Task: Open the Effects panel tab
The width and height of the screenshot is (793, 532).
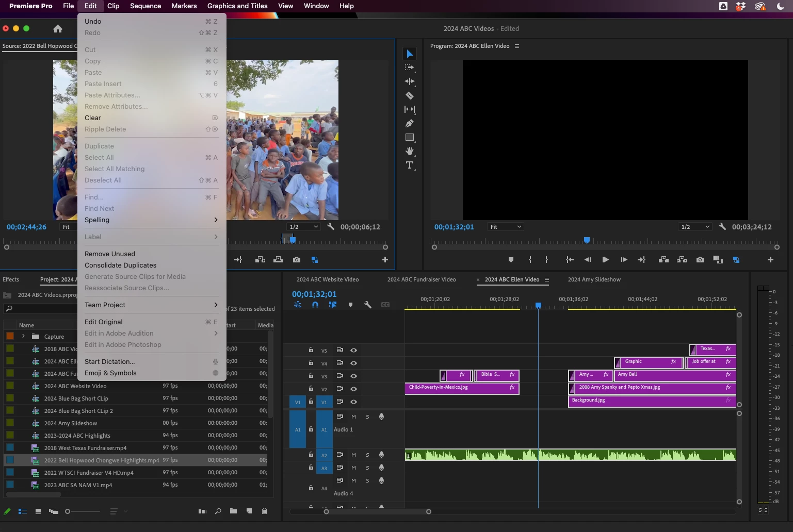Action: [x=11, y=279]
